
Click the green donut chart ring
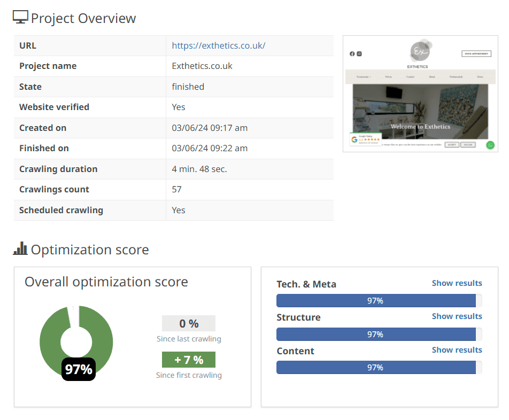point(103,342)
